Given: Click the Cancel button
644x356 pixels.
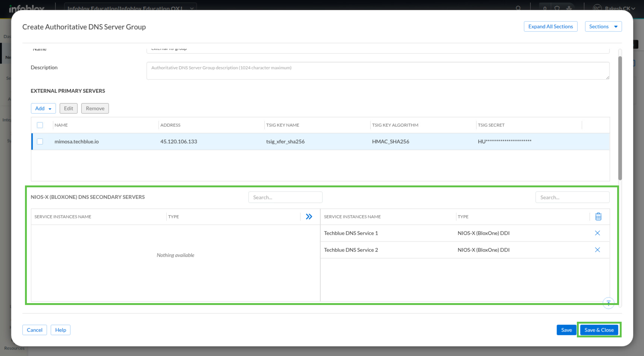Looking at the screenshot, I should pyautogui.click(x=34, y=330).
